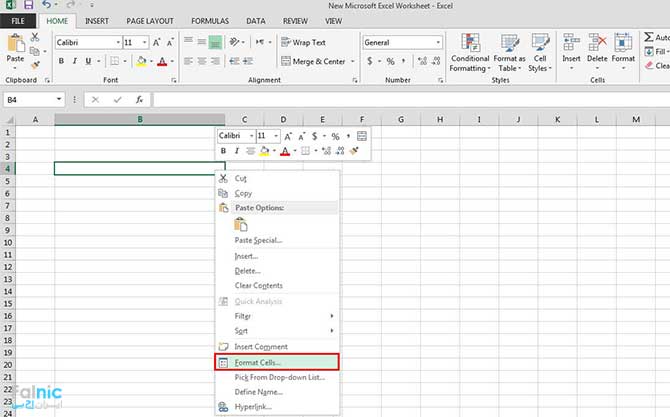Toggle Italic in the mini toolbar
Viewport: 670px width, 417px height.
(237, 151)
